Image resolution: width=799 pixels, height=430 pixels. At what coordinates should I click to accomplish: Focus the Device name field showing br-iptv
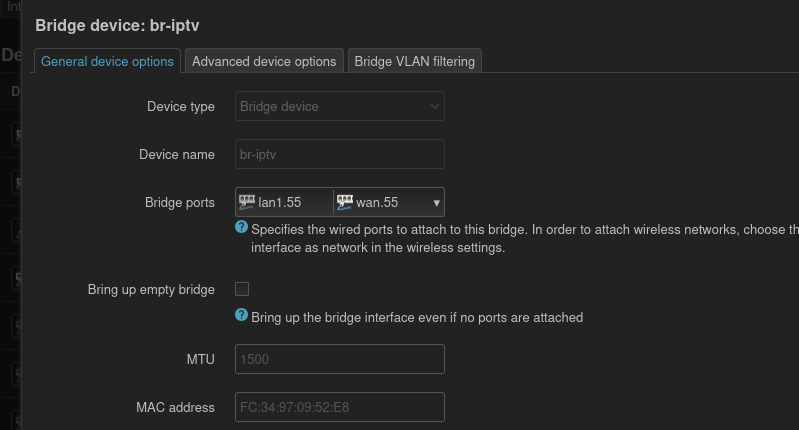pyautogui.click(x=339, y=154)
